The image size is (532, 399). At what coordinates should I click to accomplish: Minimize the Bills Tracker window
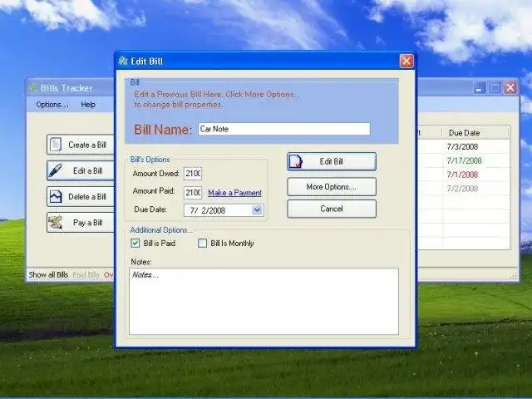coord(480,88)
